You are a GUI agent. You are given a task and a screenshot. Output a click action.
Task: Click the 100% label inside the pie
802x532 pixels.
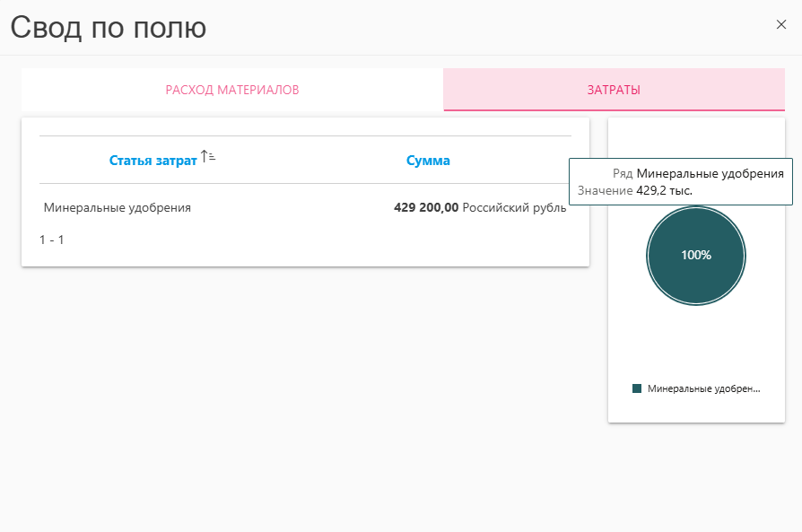696,255
